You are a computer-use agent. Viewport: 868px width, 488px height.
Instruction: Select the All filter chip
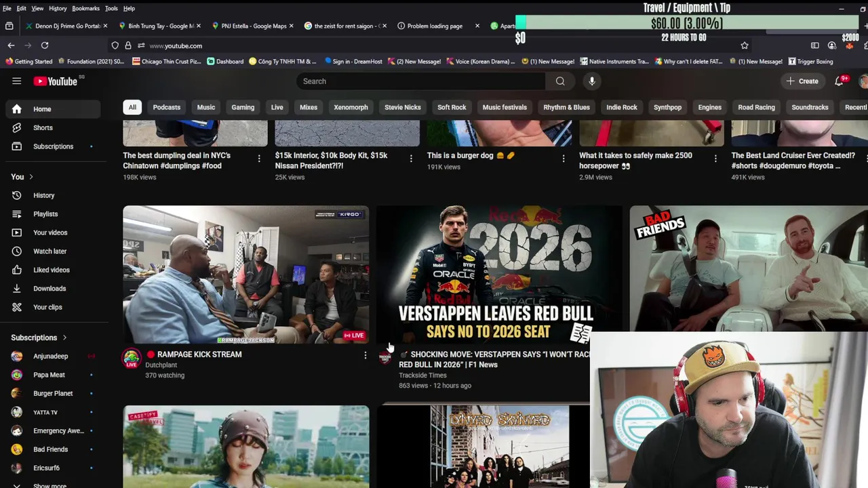pyautogui.click(x=132, y=107)
